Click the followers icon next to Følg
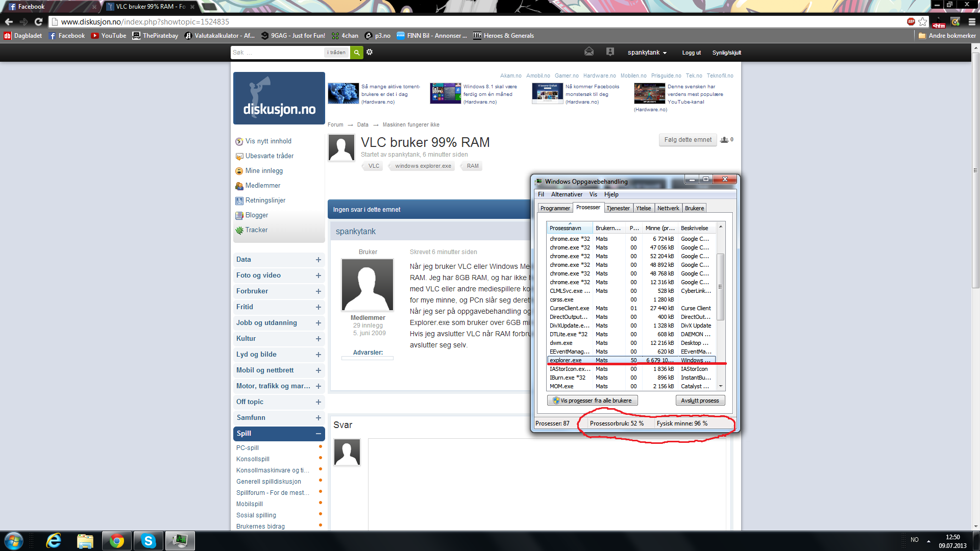 coord(724,140)
